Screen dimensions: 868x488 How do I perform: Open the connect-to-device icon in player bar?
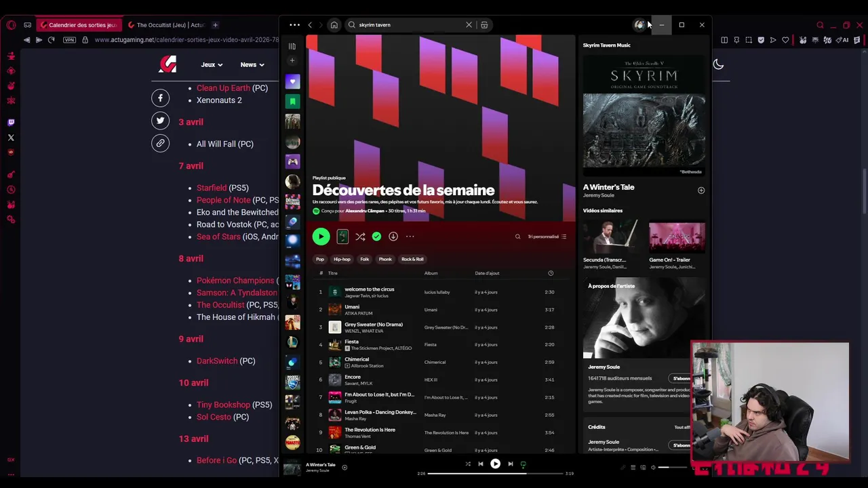[643, 467]
